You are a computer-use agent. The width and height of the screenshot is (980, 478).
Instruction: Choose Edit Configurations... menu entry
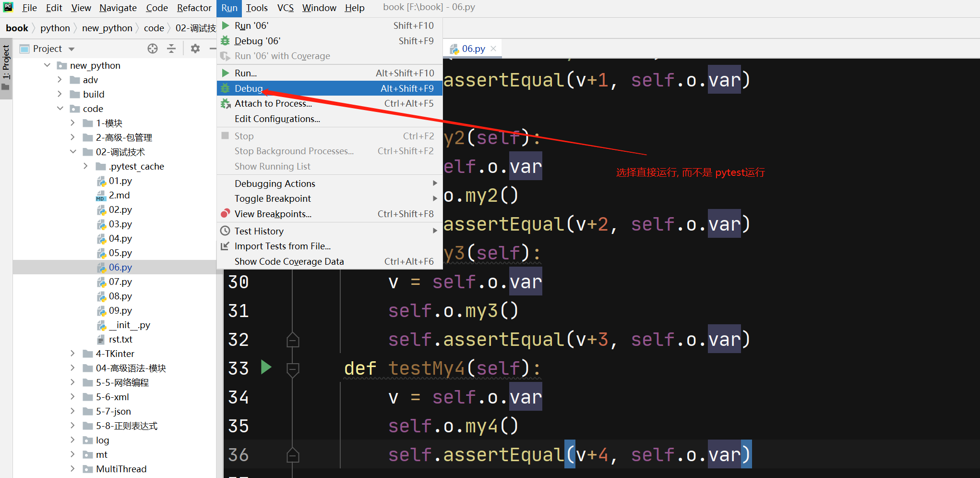(277, 119)
